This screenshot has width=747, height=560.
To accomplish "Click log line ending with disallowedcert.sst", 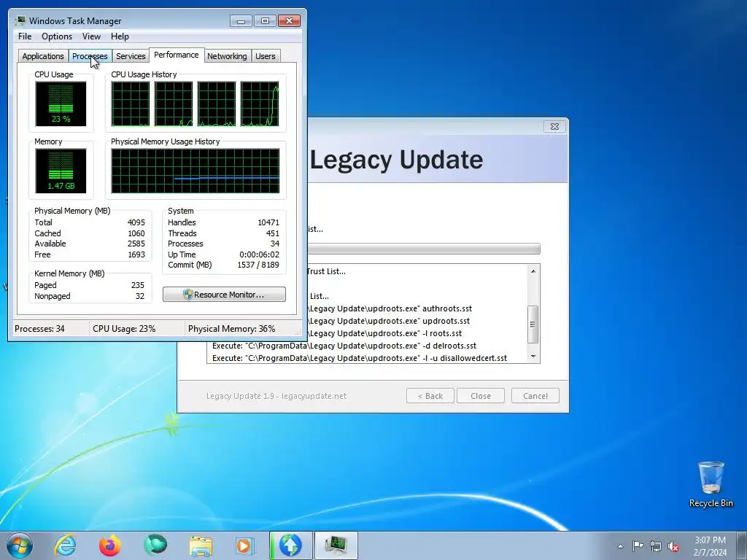I will (x=359, y=358).
